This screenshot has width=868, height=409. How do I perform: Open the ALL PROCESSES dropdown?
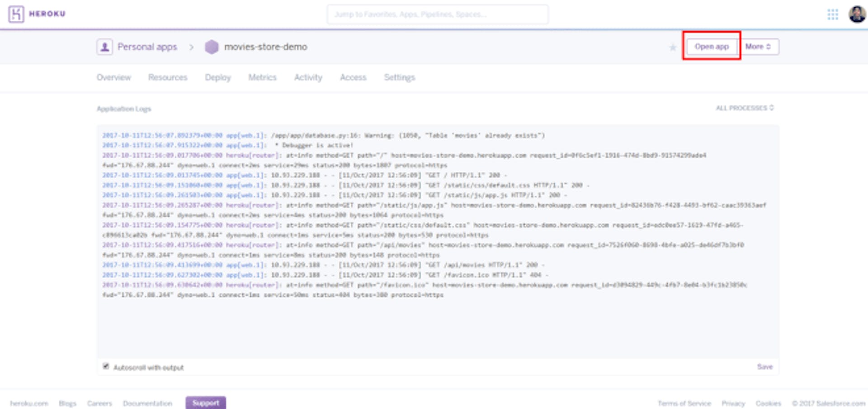pos(745,108)
